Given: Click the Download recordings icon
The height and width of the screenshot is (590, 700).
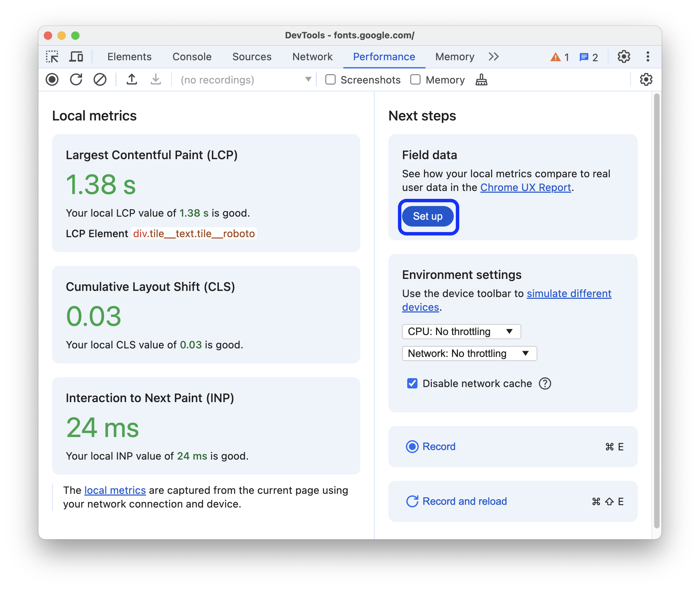Looking at the screenshot, I should click(x=154, y=80).
